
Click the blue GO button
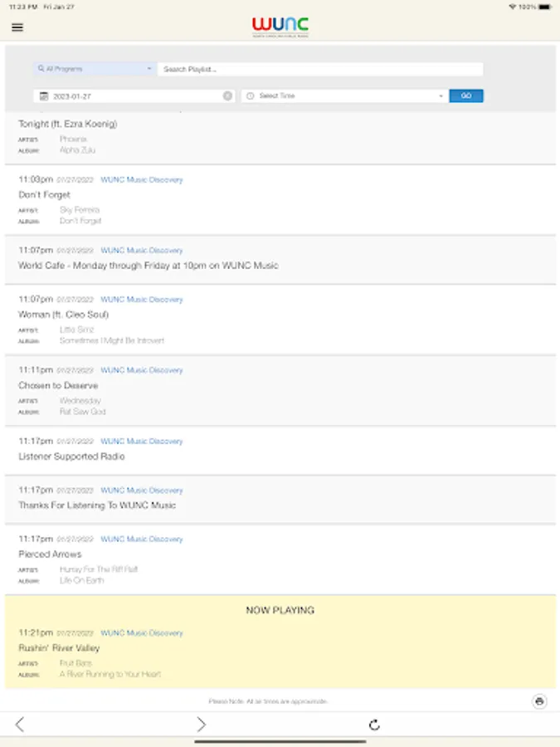(465, 95)
